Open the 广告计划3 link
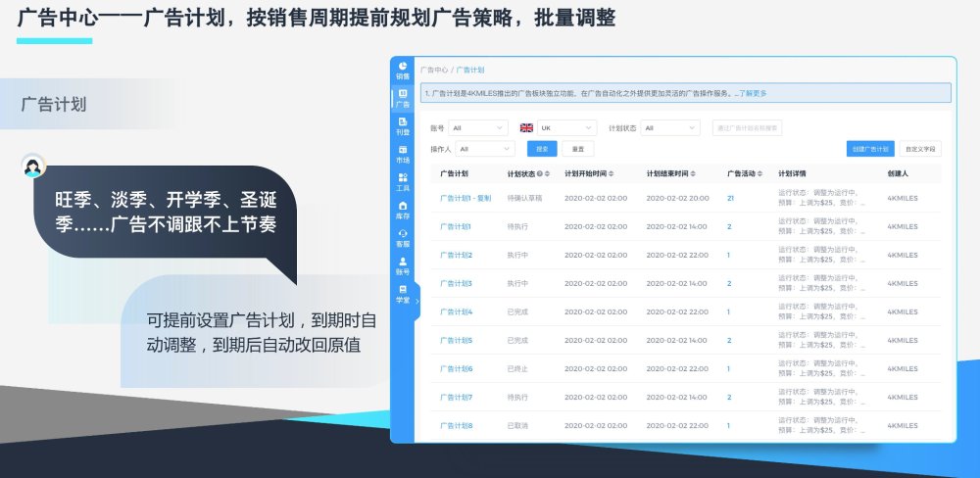 click(x=457, y=284)
